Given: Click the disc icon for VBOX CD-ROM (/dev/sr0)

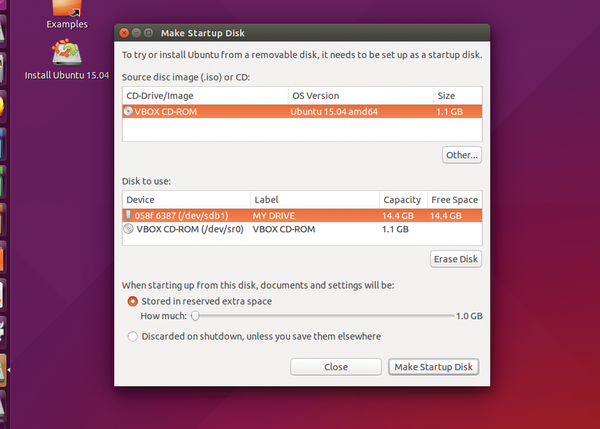Looking at the screenshot, I should [x=128, y=229].
